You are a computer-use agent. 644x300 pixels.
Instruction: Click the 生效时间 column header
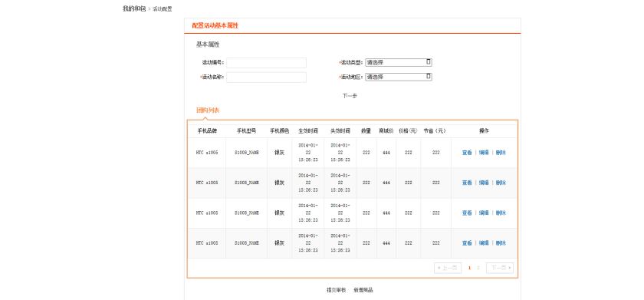click(308, 131)
